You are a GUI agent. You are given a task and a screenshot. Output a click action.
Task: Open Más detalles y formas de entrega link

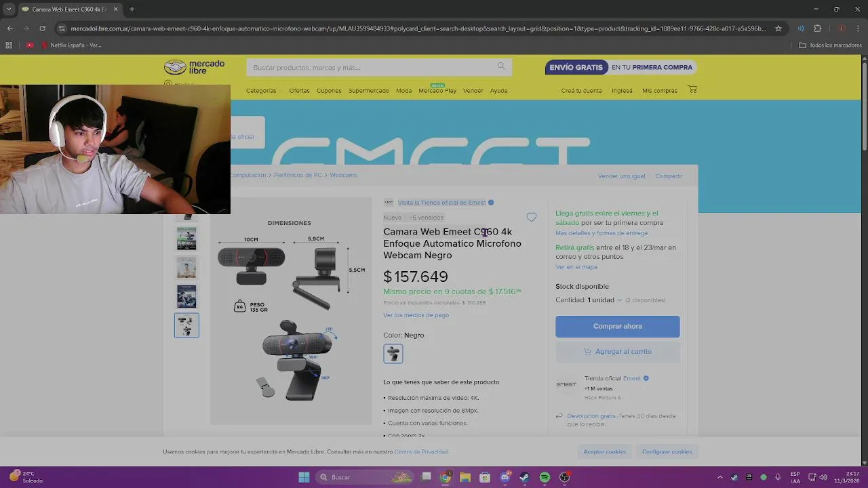click(601, 233)
